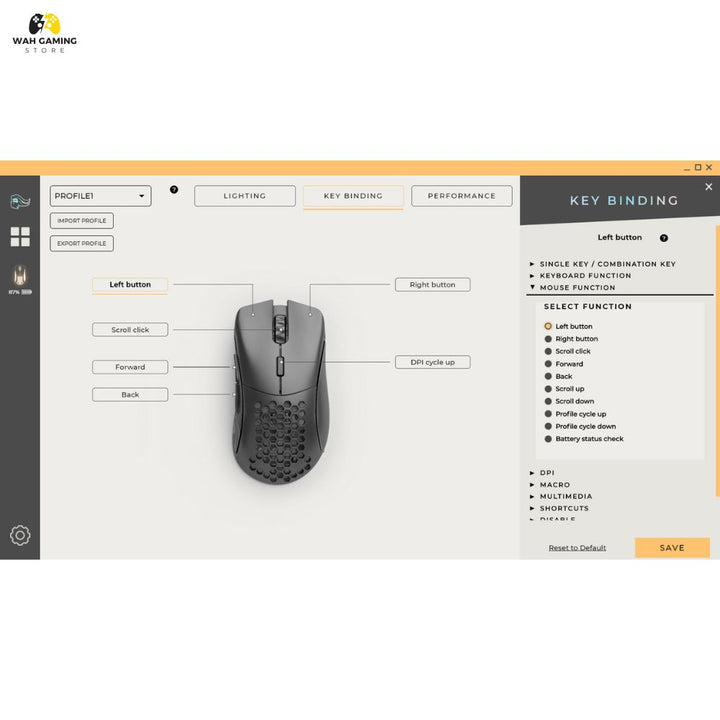Click the Wah Gaming Store logo
720x720 pixels.
44,33
